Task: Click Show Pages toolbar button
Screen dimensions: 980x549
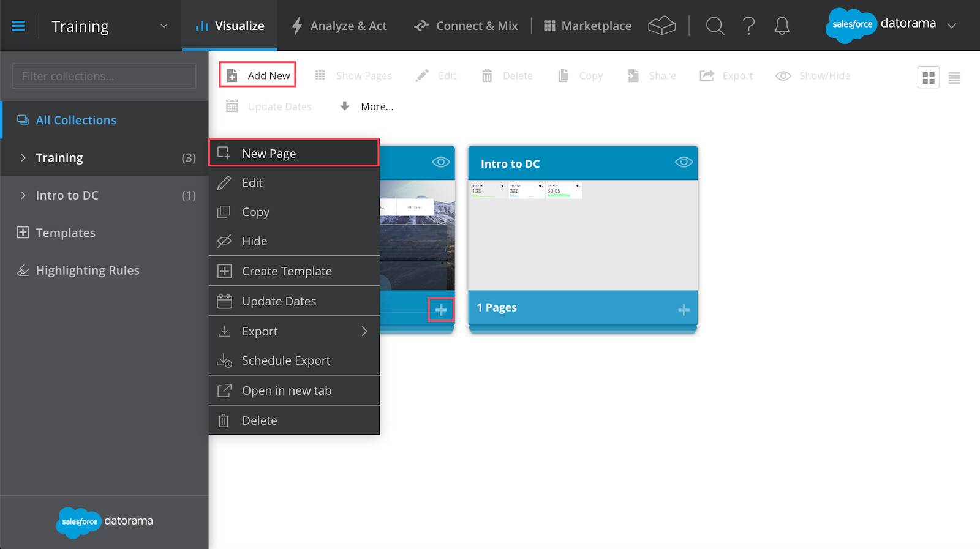Action: (x=353, y=75)
